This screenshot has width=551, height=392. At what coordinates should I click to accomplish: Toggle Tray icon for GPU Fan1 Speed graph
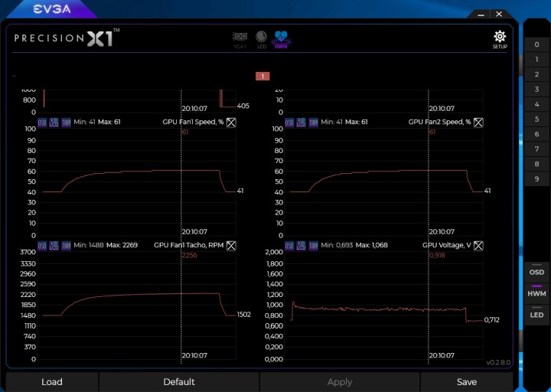point(66,122)
